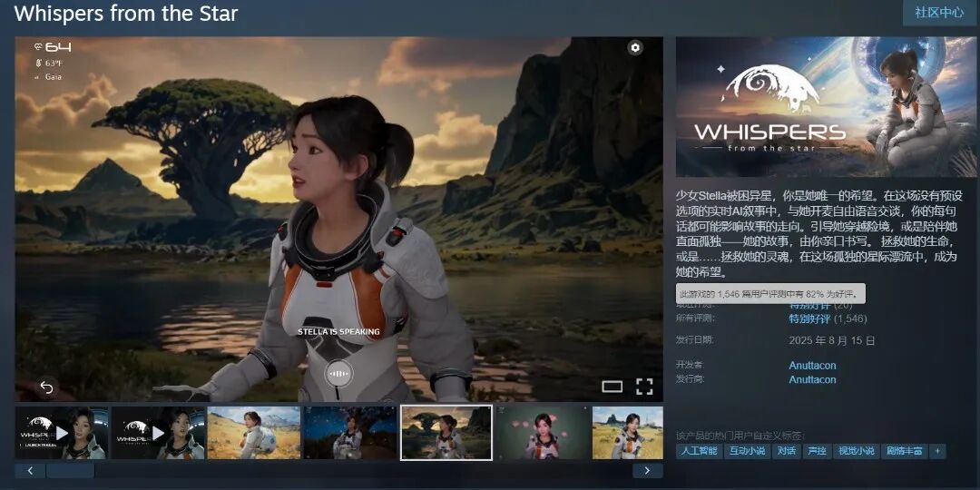The height and width of the screenshot is (490, 980).
Task: Open the publisher Anuttacon link
Action: (x=812, y=380)
